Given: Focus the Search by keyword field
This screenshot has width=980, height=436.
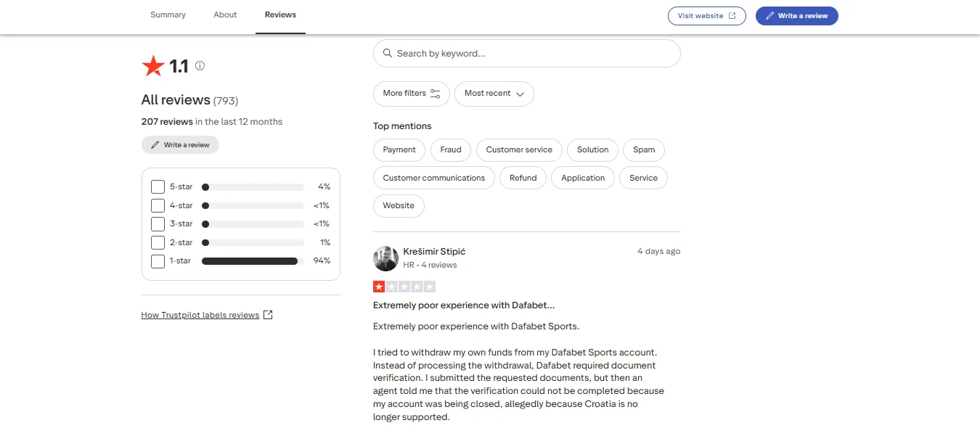Looking at the screenshot, I should pyautogui.click(x=527, y=54).
